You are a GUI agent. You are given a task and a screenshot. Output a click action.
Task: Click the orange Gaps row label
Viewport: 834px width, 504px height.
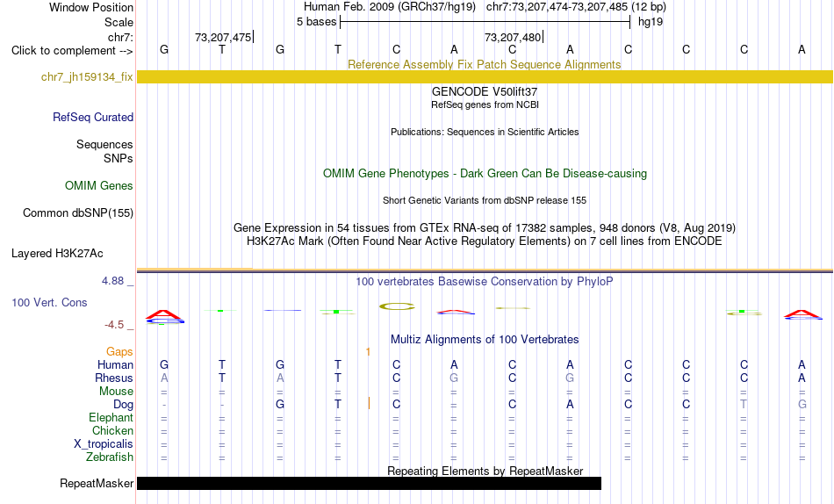pyautogui.click(x=119, y=351)
